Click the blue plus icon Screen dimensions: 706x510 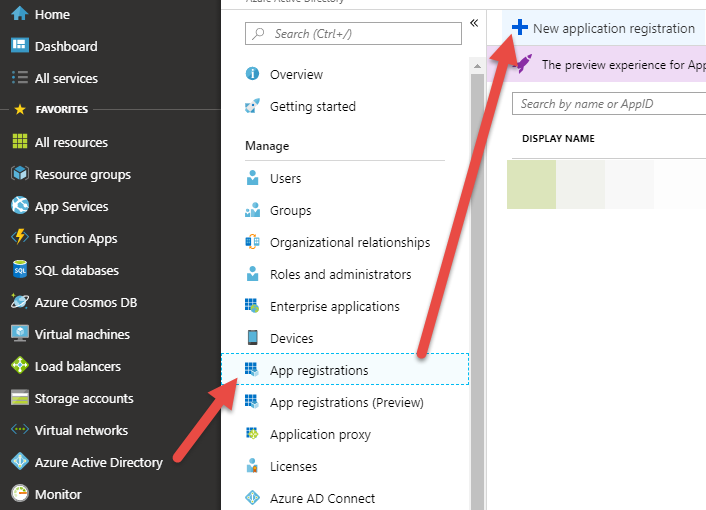520,27
